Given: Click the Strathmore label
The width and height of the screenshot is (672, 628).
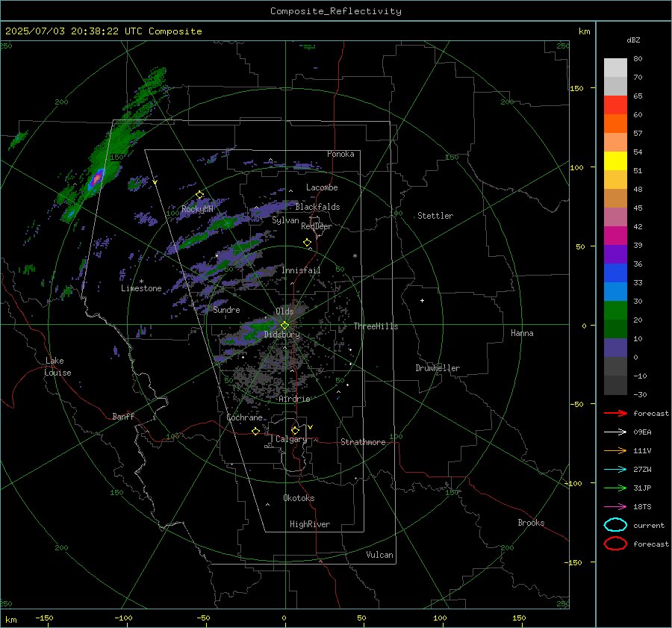Looking at the screenshot, I should pos(363,442).
